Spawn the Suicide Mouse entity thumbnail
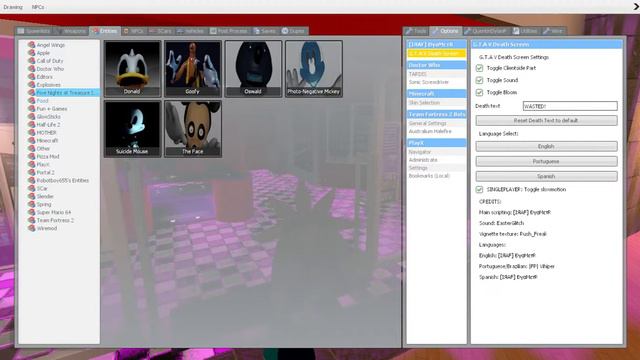Image resolution: width=640 pixels, height=360 pixels. (132, 129)
